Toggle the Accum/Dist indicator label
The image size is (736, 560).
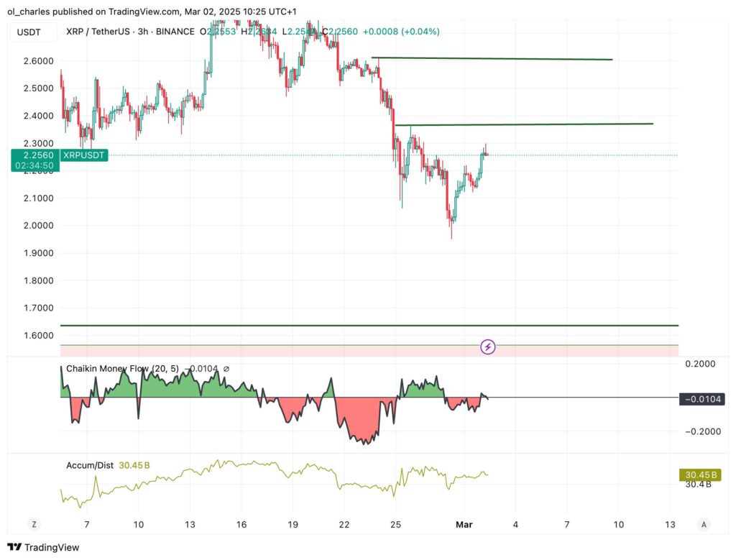pyautogui.click(x=89, y=465)
